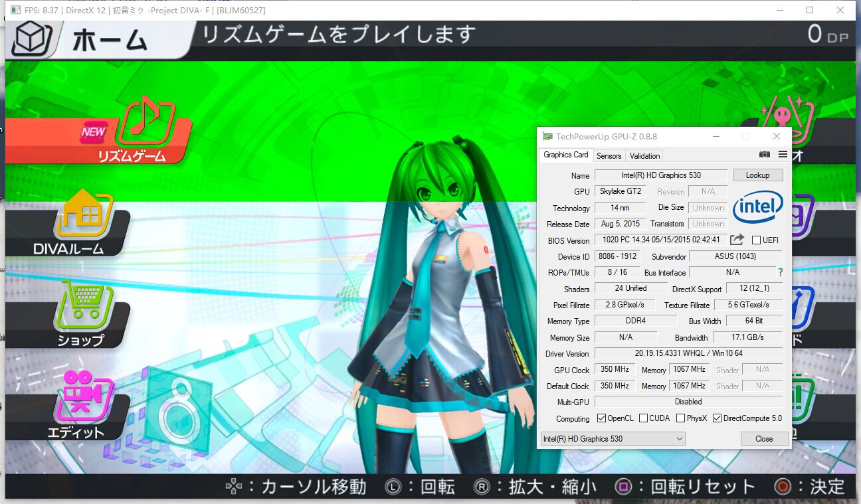The width and height of the screenshot is (861, 504).
Task: Click the Intel logo in GPU-Z
Action: pyautogui.click(x=758, y=208)
